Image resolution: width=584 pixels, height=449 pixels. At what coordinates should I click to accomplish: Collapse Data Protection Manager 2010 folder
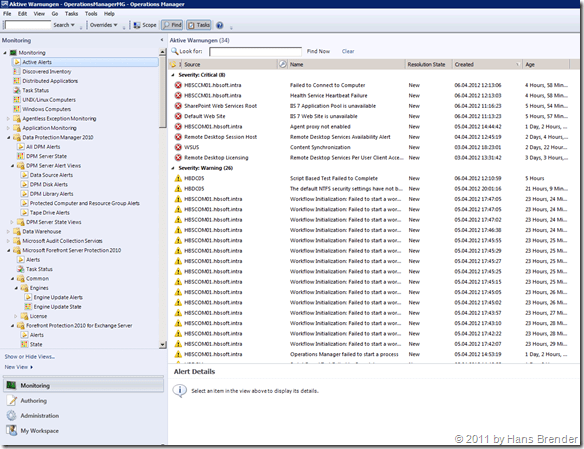(x=9, y=137)
